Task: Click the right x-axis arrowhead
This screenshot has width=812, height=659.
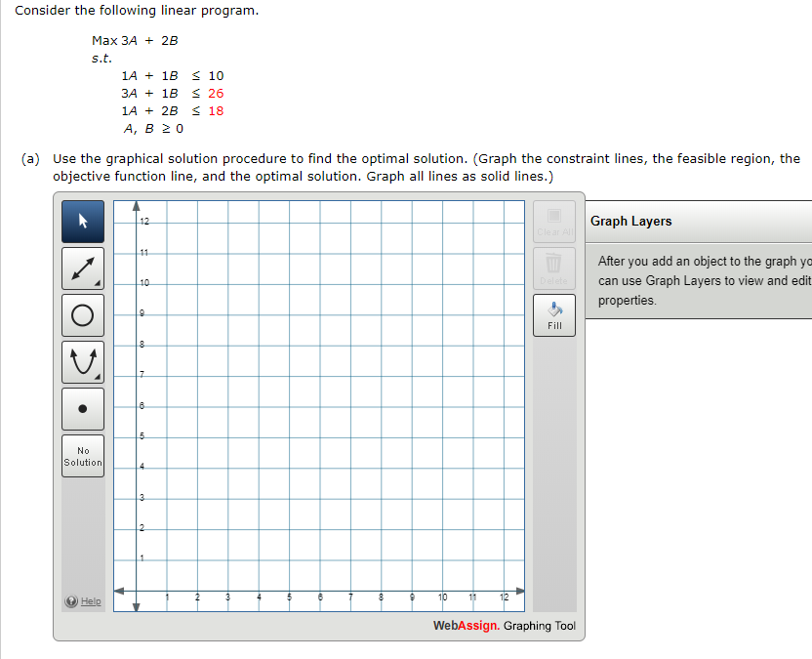Action: point(521,590)
